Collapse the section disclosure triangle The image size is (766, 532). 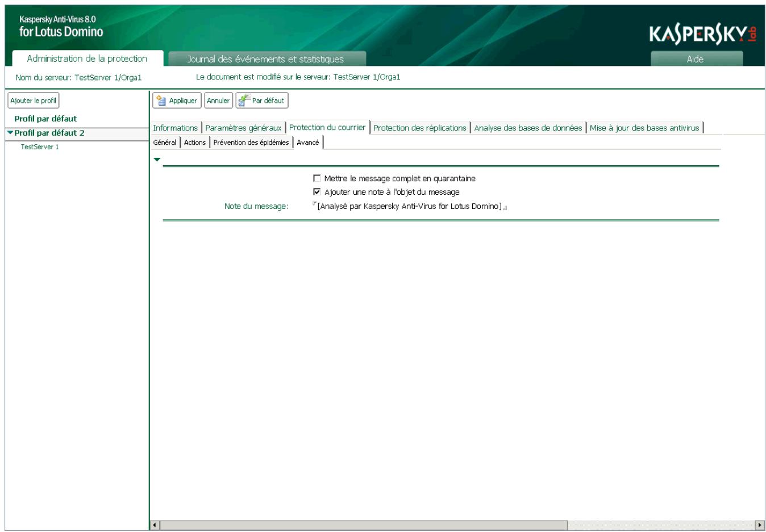click(x=157, y=160)
